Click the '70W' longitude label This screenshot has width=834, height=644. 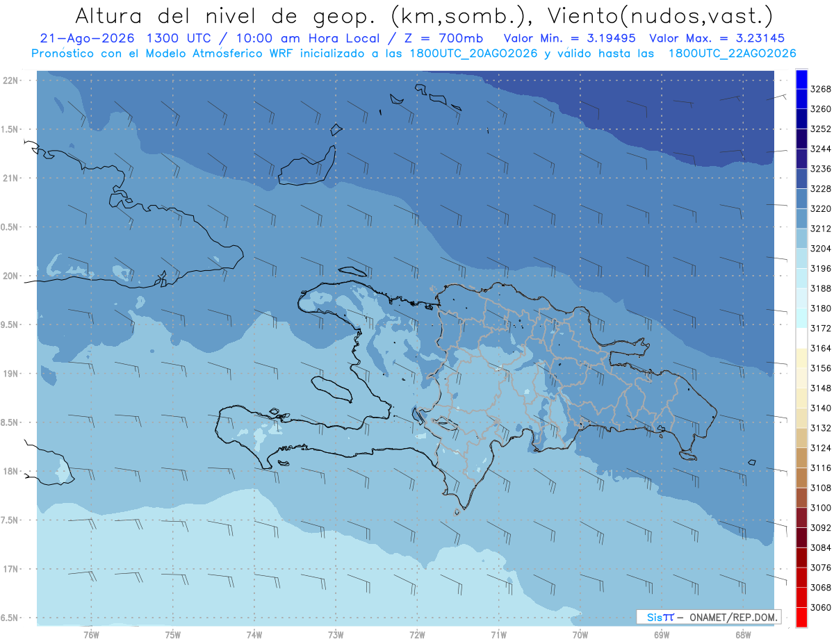pyautogui.click(x=580, y=634)
